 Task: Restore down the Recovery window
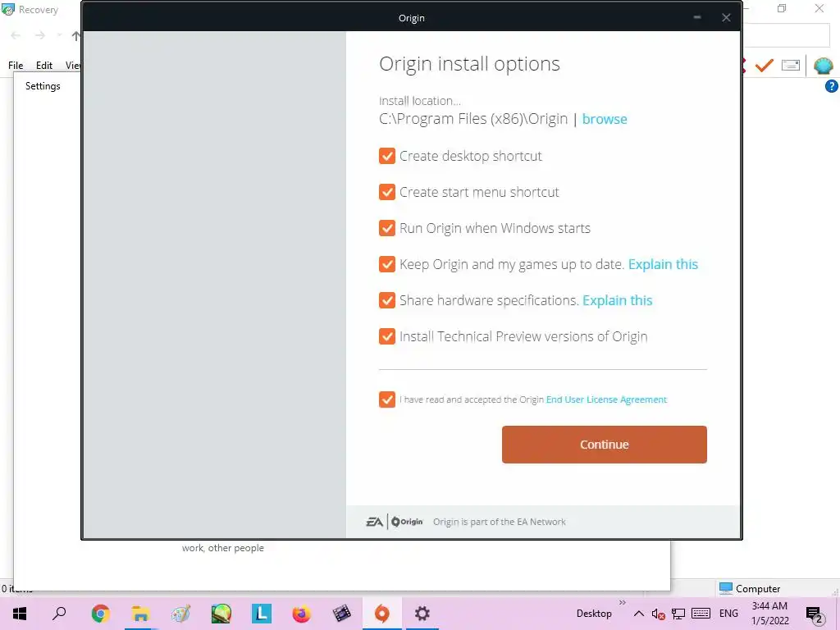coord(782,8)
